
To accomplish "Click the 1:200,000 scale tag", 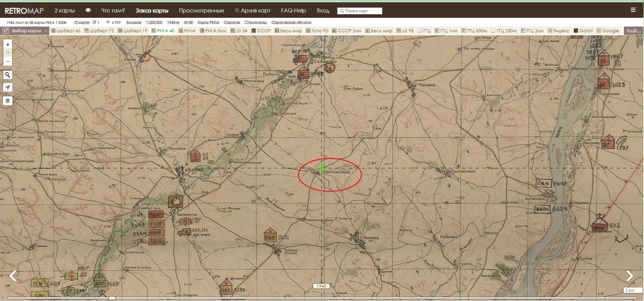I will (x=154, y=23).
